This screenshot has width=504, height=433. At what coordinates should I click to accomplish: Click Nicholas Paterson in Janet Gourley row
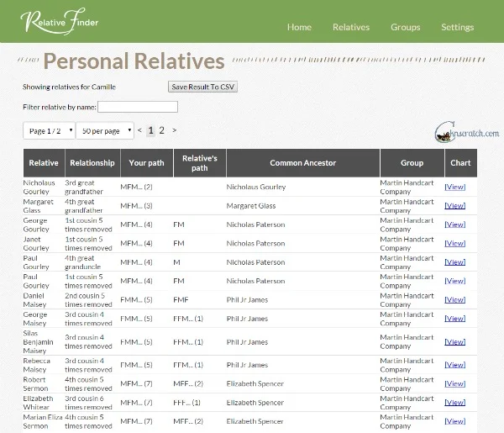pyautogui.click(x=255, y=244)
